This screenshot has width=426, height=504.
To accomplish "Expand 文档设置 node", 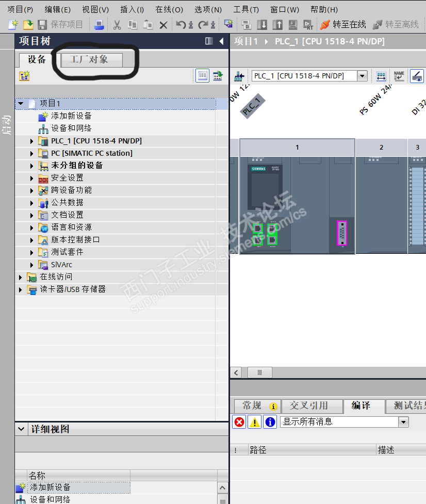I will [31, 215].
